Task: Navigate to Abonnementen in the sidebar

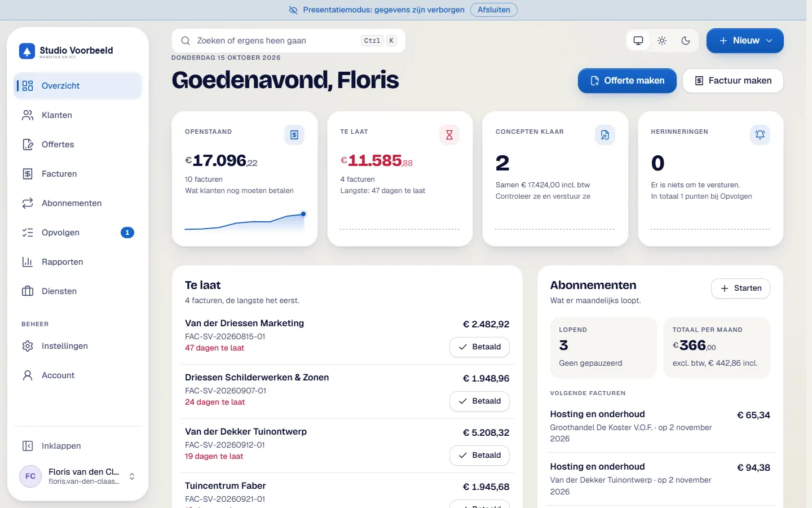Action: (x=78, y=203)
